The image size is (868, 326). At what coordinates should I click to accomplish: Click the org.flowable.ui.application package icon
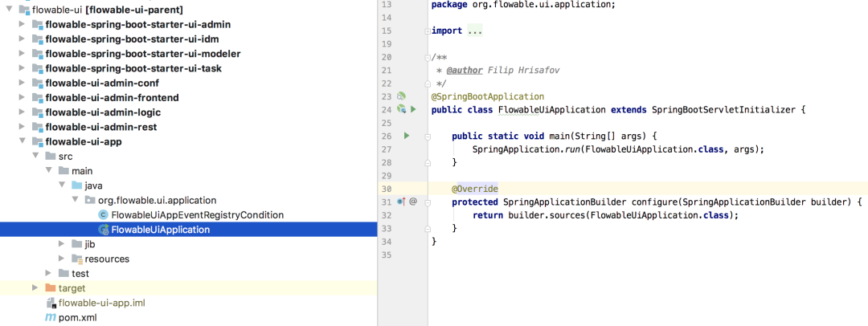[x=90, y=201]
